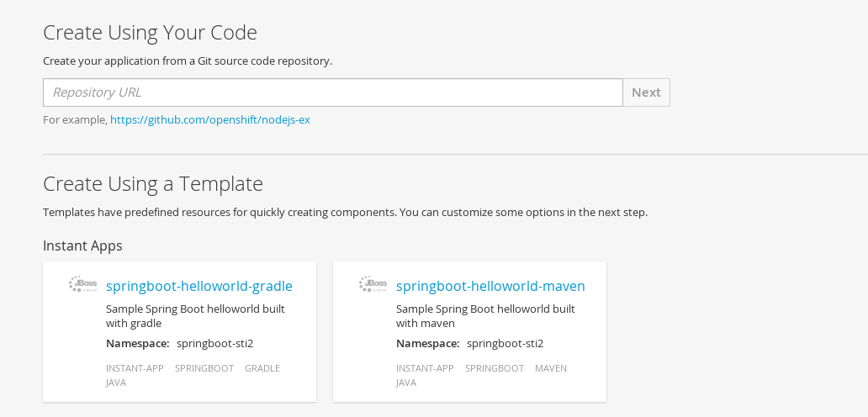Click the JAVA tag on the gradle card
The image size is (868, 417).
(116, 383)
